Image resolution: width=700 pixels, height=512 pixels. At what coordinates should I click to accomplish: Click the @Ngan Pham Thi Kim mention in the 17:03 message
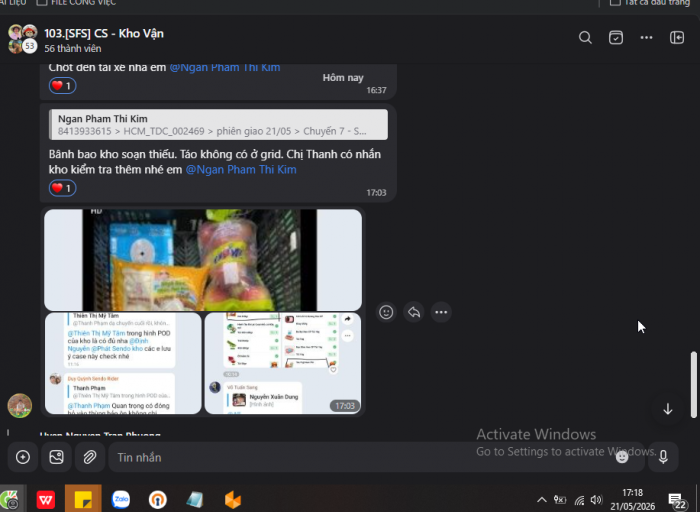241,170
